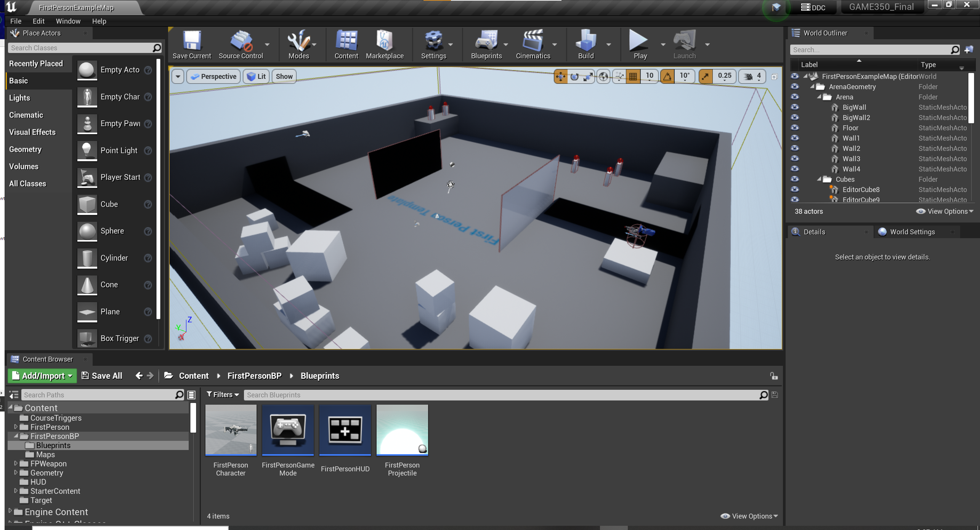
Task: Click the Build toolbar icon
Action: click(x=586, y=44)
